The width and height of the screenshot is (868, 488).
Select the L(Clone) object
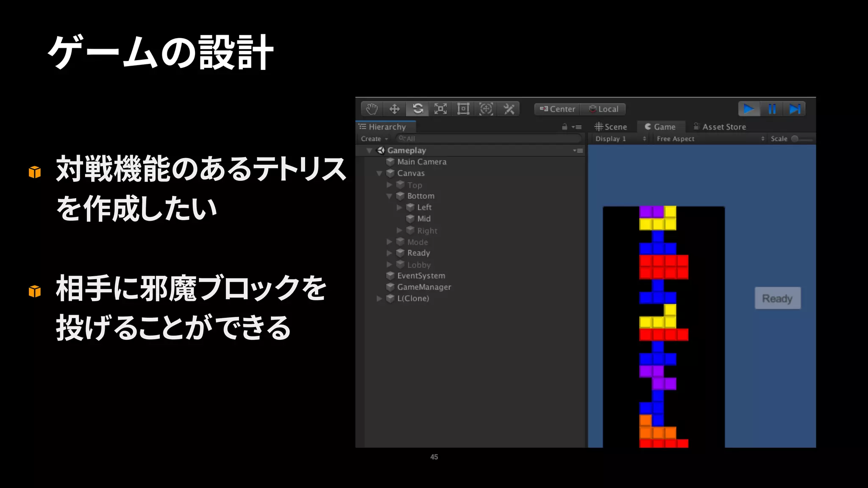pos(413,299)
